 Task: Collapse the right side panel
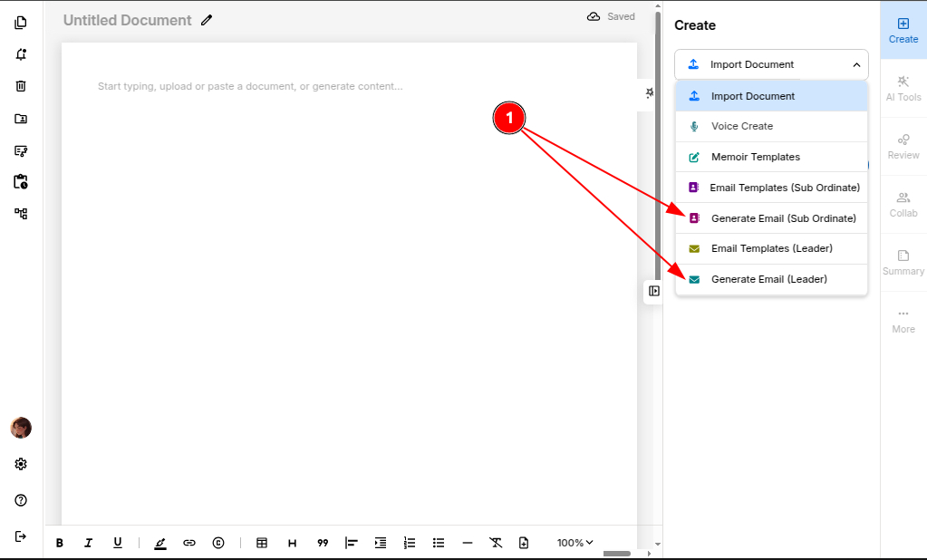pos(654,291)
